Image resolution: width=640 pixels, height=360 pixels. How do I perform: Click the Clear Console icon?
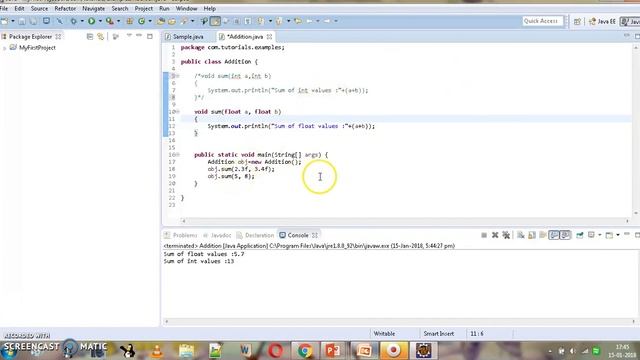tap(520, 235)
